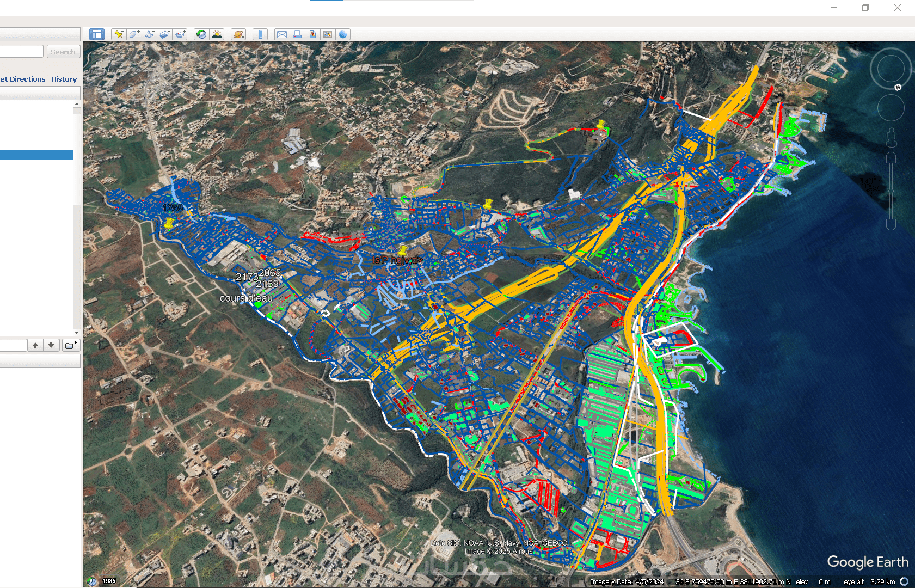
Task: Click the Move joystick circle
Action: point(891,108)
